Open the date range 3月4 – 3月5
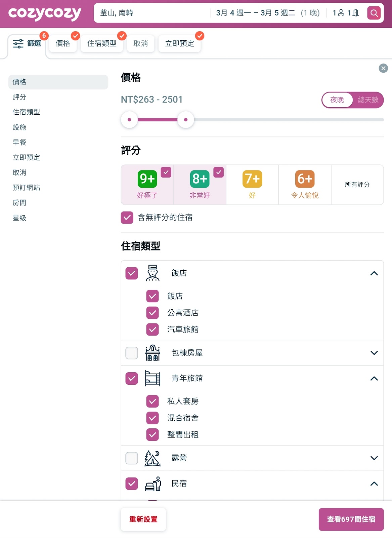Image resolution: width=392 pixels, height=538 pixels. (x=268, y=13)
